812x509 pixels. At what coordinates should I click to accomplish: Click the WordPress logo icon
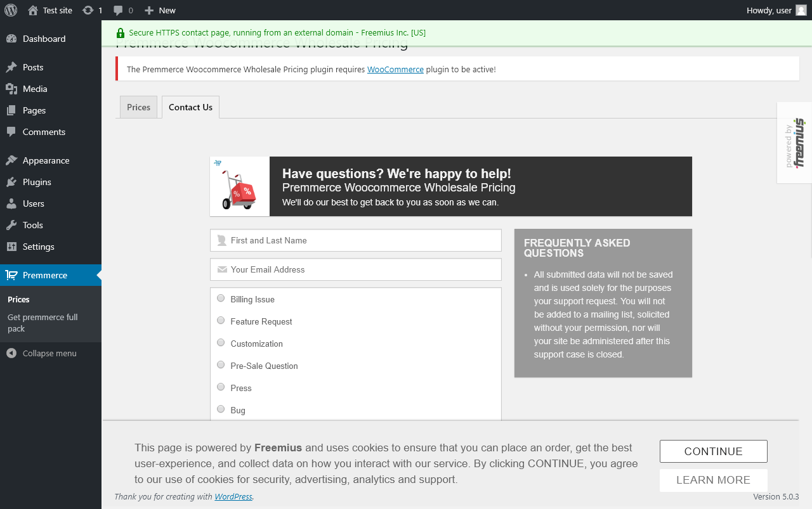11,10
